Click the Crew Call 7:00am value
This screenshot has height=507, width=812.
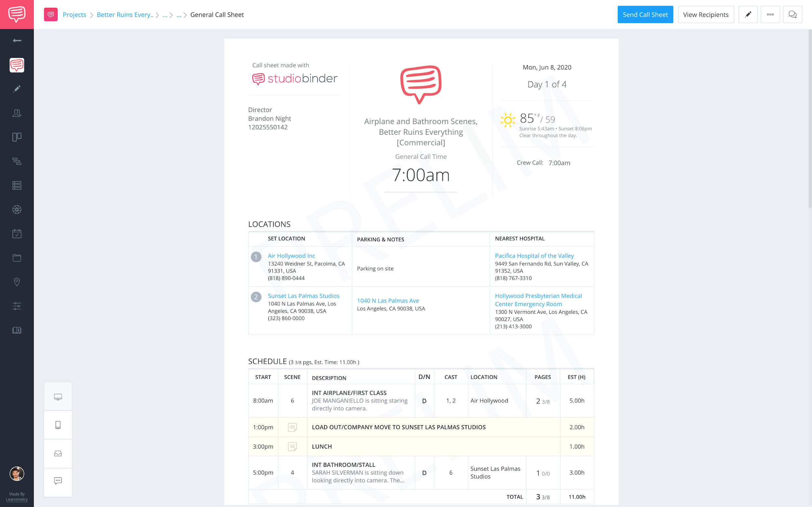tap(559, 163)
